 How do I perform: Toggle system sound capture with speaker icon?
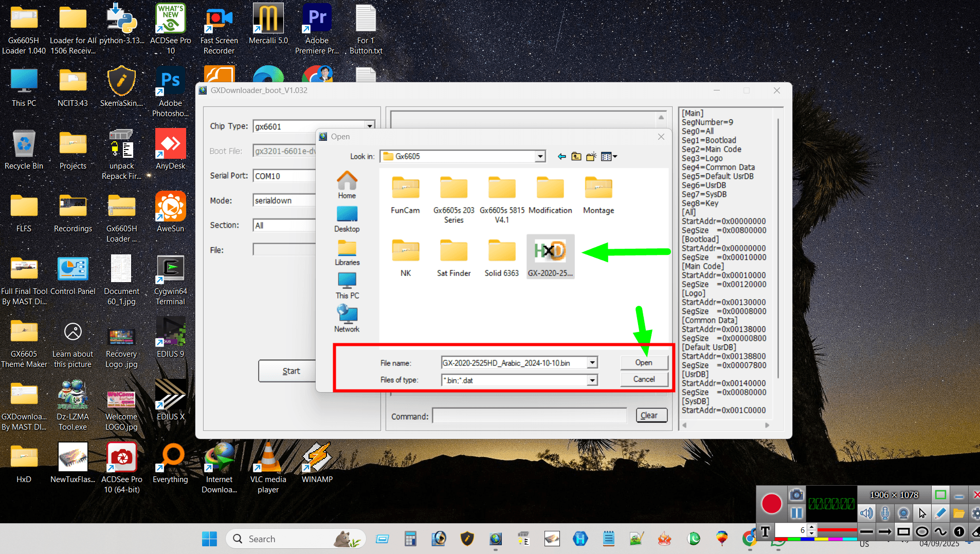click(866, 513)
